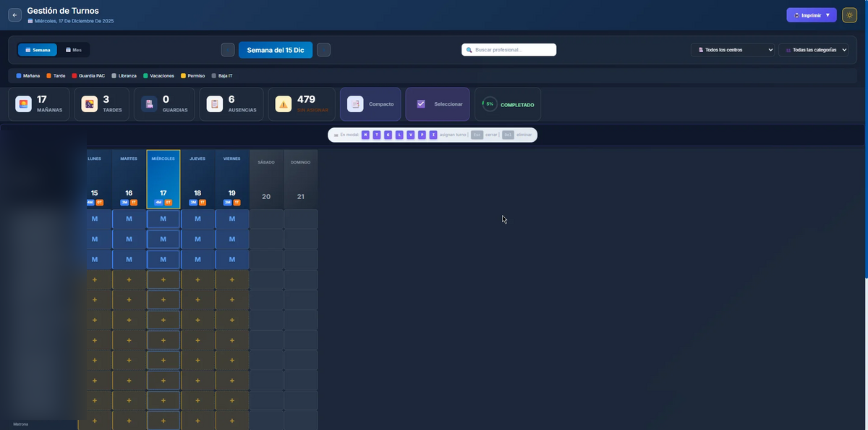Toggle the Seleccionar checkbox mode
868x430 pixels.
point(421,104)
